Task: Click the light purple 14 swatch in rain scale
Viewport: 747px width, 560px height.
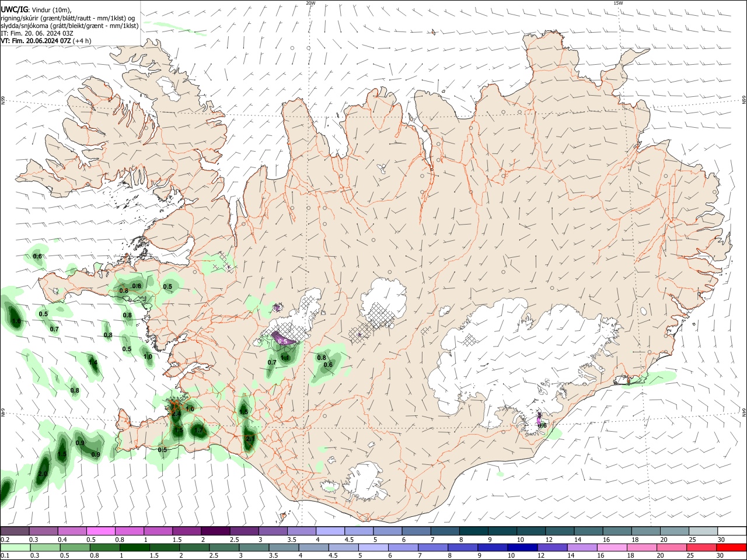Action: coord(582,548)
